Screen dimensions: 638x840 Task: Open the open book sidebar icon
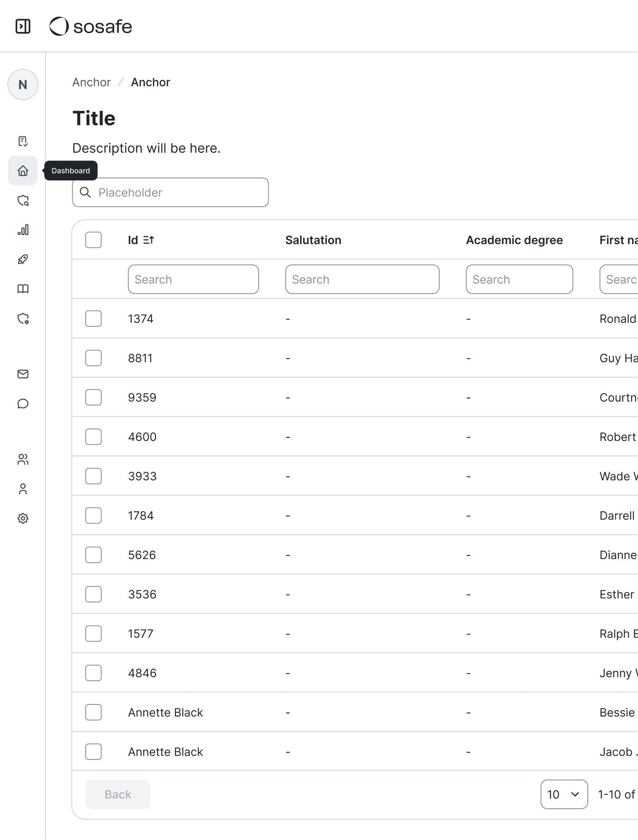(23, 289)
